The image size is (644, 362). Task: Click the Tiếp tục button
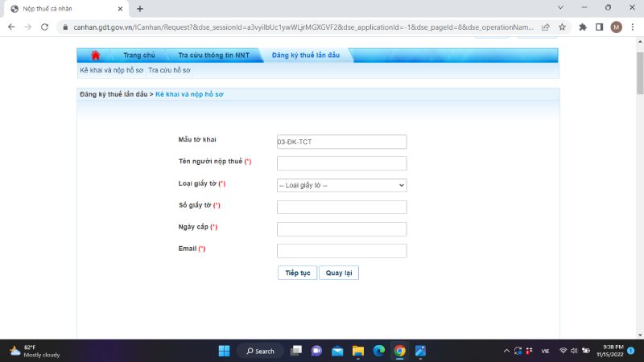point(297,273)
